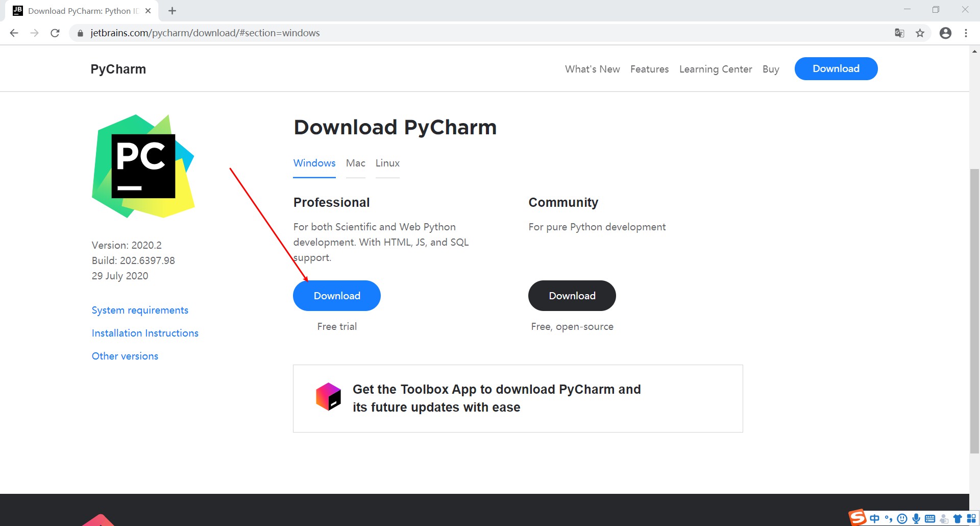Screen dimensions: 980x526
Task: Switch to the Mac tab
Action: (x=355, y=163)
